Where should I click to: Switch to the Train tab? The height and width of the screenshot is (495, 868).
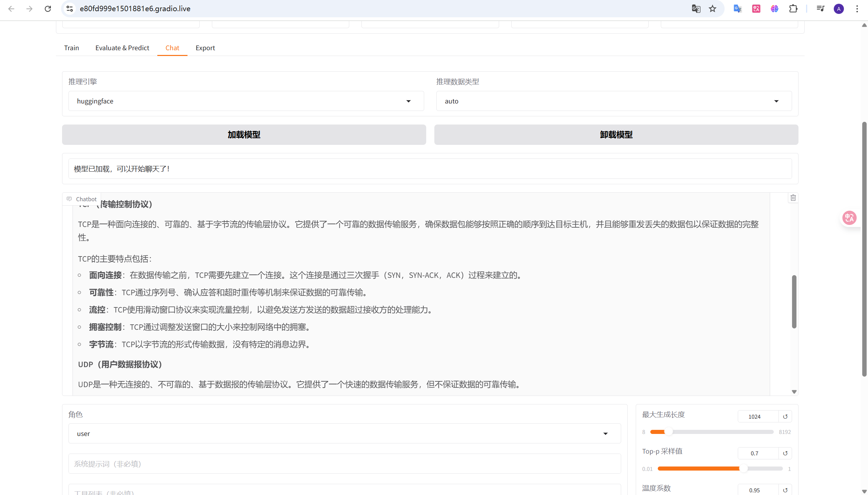coord(71,48)
